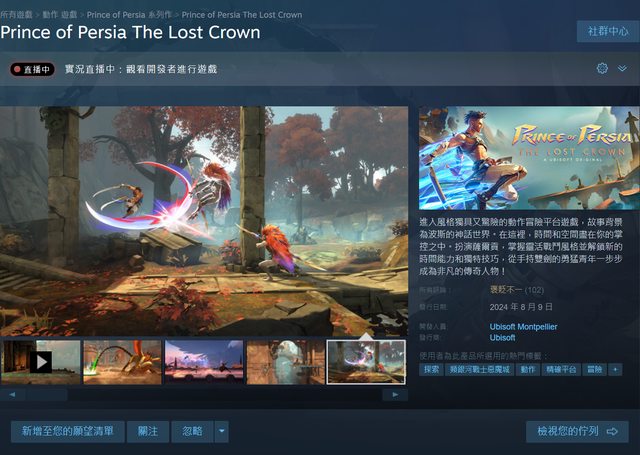Go to Prince of Persia 系列作 breadcrumb
Screen dimensions: 640x455
[129, 15]
